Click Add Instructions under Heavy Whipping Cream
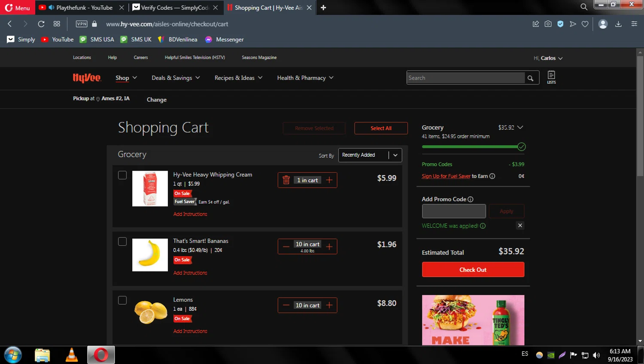 [190, 214]
